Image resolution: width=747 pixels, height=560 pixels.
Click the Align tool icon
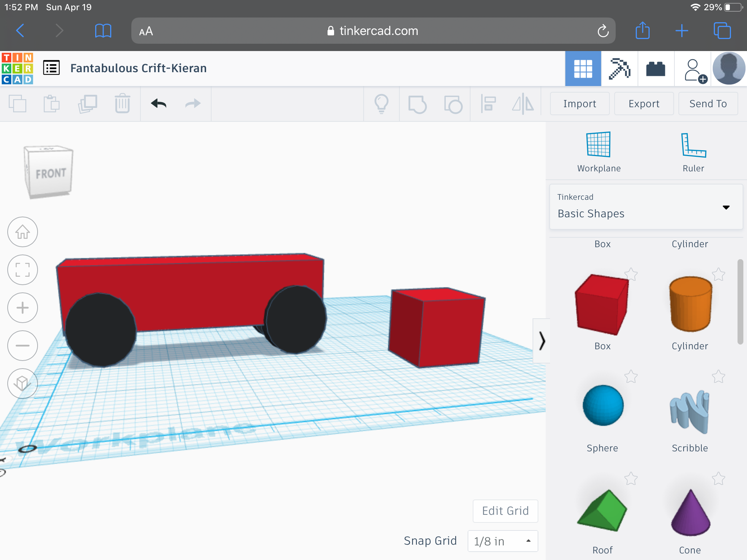488,104
